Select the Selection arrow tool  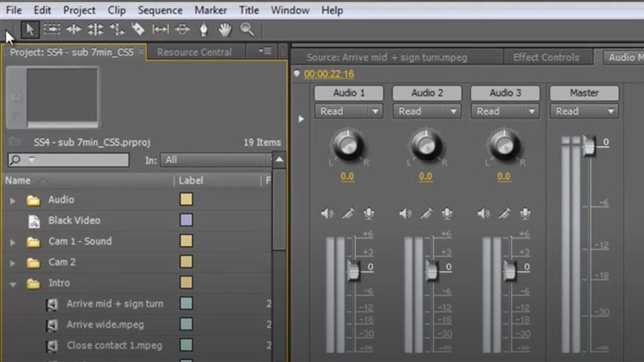[30, 30]
